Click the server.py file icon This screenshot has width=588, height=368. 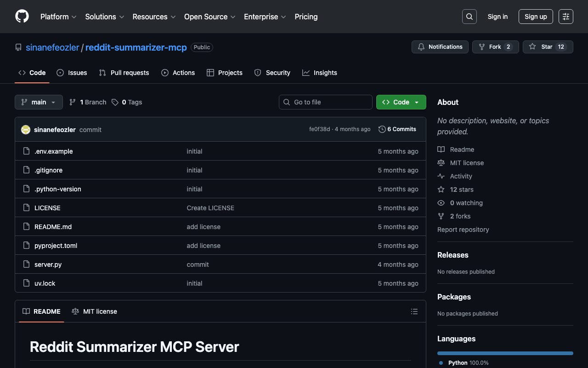click(27, 264)
